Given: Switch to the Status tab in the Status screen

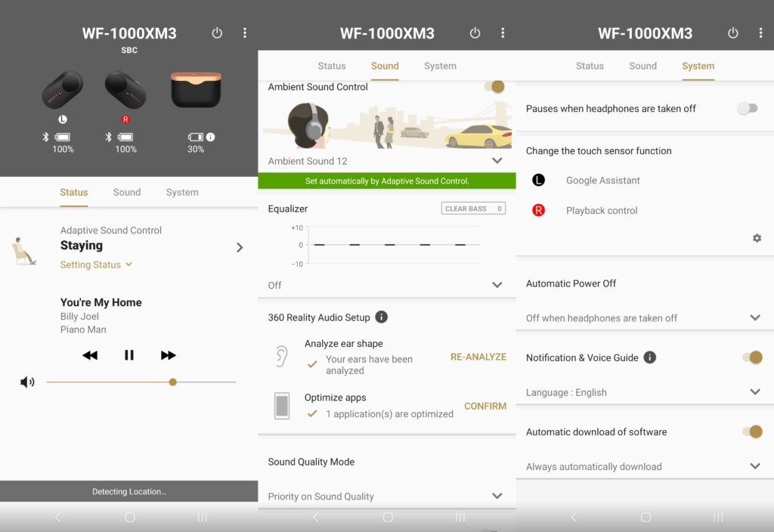Looking at the screenshot, I should pyautogui.click(x=74, y=193).
